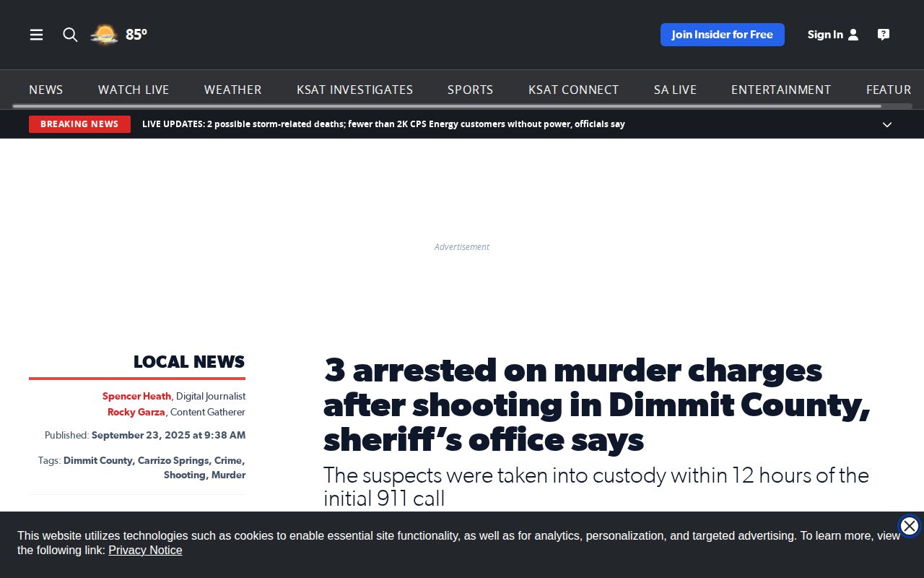Click the Sign In user icon
Viewport: 924px width, 578px height.
pyautogui.click(x=853, y=35)
